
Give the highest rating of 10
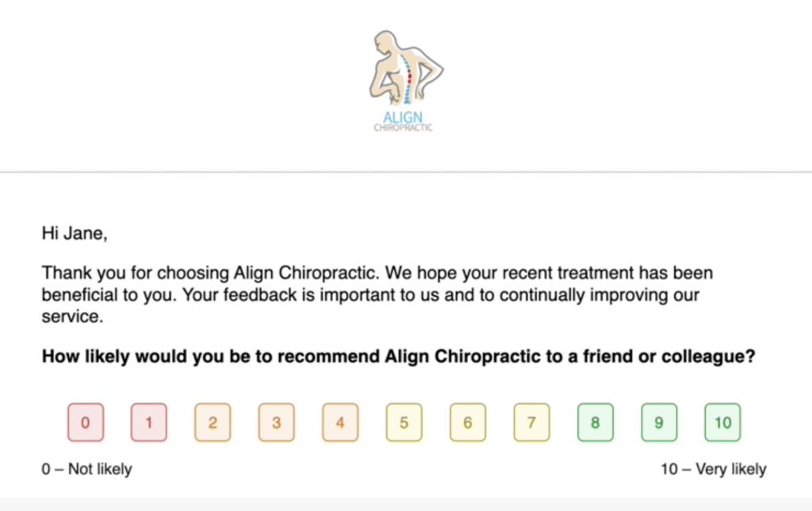tap(722, 422)
